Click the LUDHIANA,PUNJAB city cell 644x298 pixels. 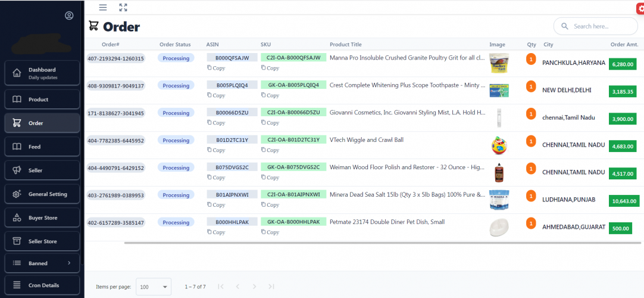569,199
